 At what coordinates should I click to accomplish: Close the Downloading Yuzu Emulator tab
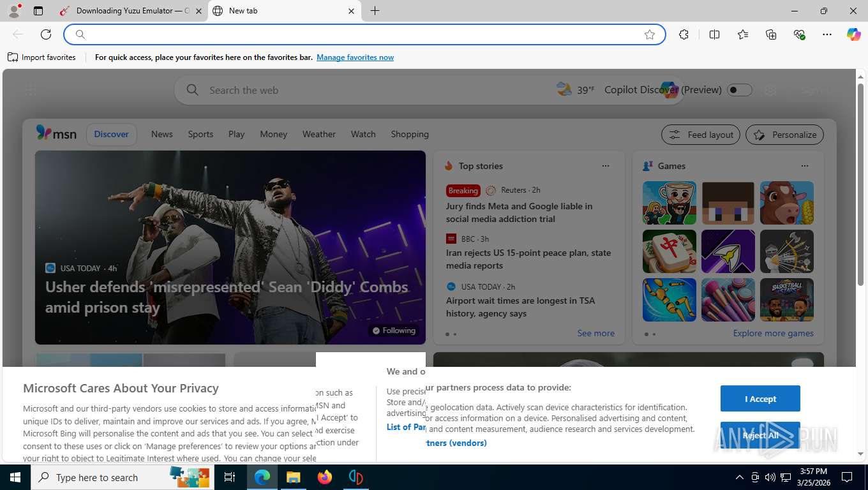coord(198,11)
